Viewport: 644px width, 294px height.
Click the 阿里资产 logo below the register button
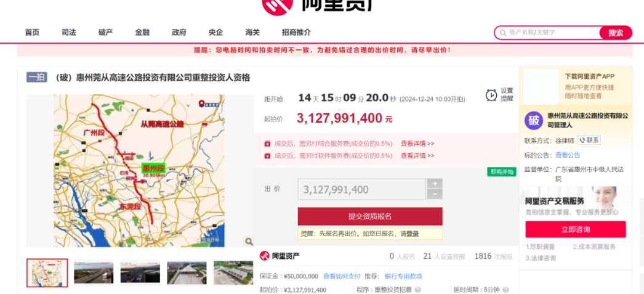point(280,256)
